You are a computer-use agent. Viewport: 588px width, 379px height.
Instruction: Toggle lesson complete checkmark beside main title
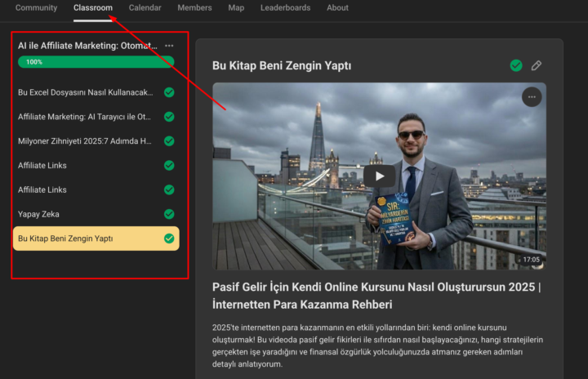(x=516, y=65)
